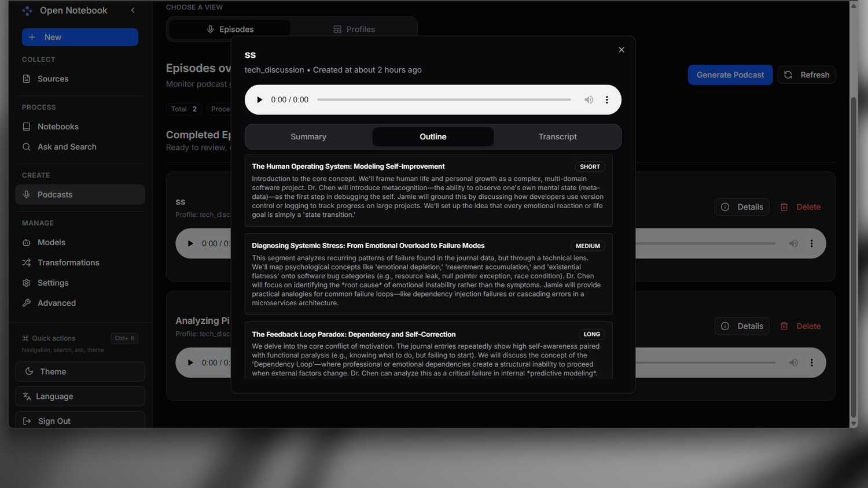Collapse the sidebar with the chevron
The image size is (868, 488).
click(x=133, y=10)
